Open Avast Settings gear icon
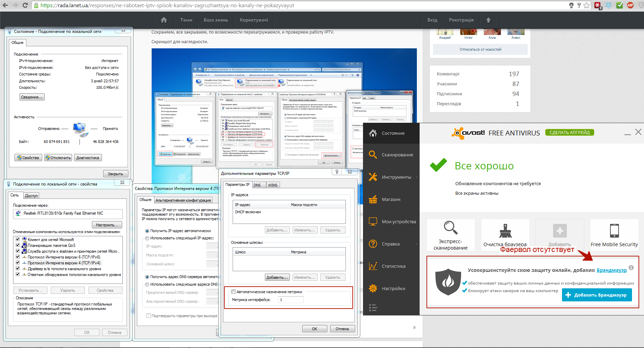The height and width of the screenshot is (348, 644). tap(373, 288)
